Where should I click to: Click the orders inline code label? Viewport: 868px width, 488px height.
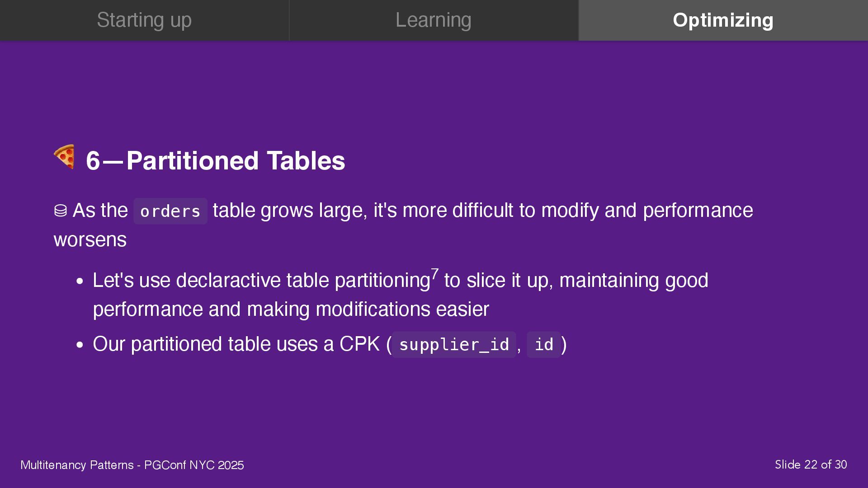click(170, 211)
